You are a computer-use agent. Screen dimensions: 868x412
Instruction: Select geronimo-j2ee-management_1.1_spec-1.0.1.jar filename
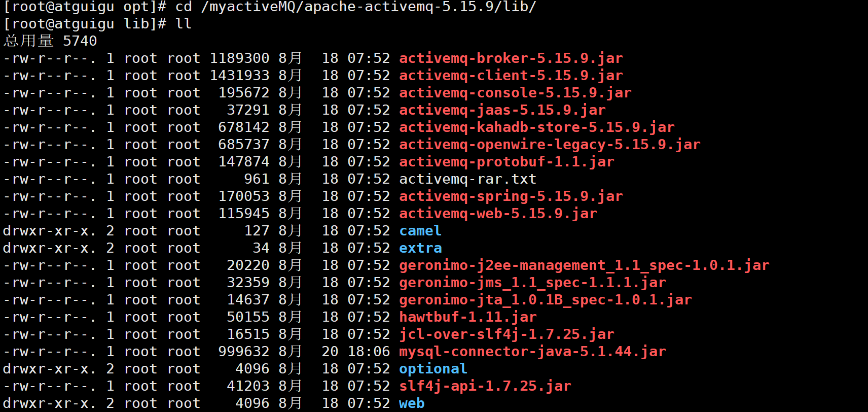click(x=584, y=266)
